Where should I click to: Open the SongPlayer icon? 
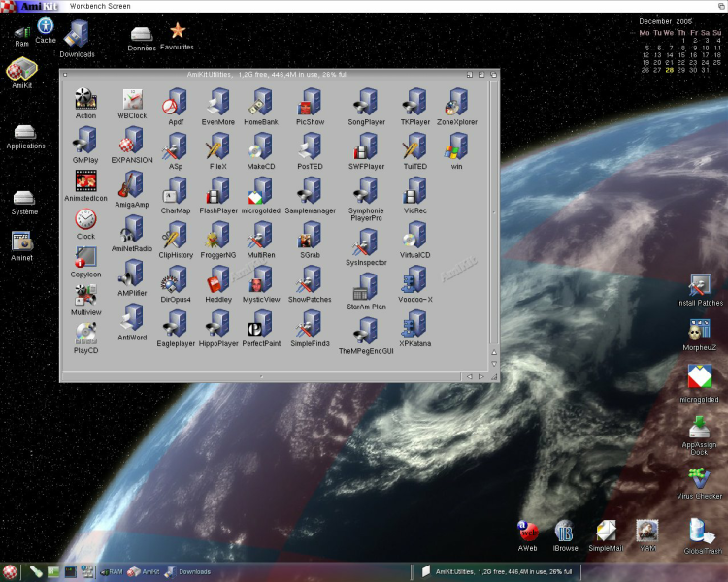(x=366, y=102)
